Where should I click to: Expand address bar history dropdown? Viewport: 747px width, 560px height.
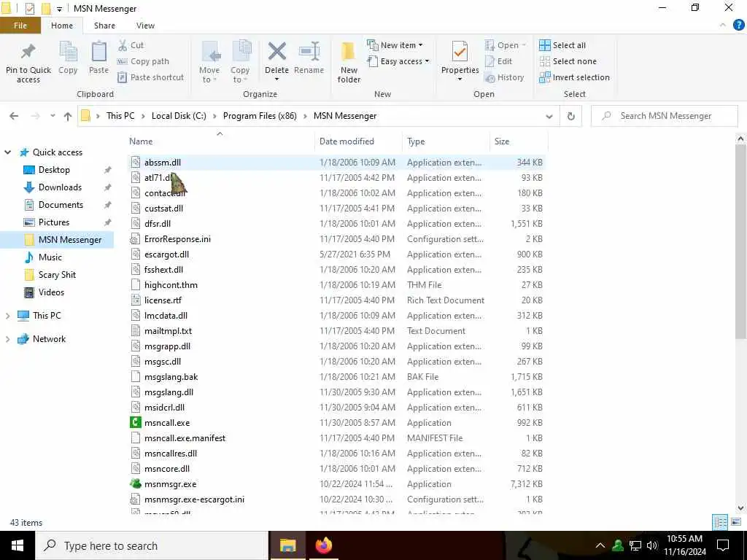tap(549, 116)
